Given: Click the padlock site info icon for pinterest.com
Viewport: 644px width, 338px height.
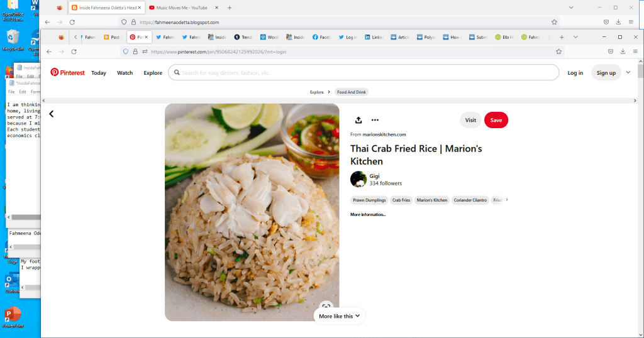Looking at the screenshot, I should coord(135,52).
